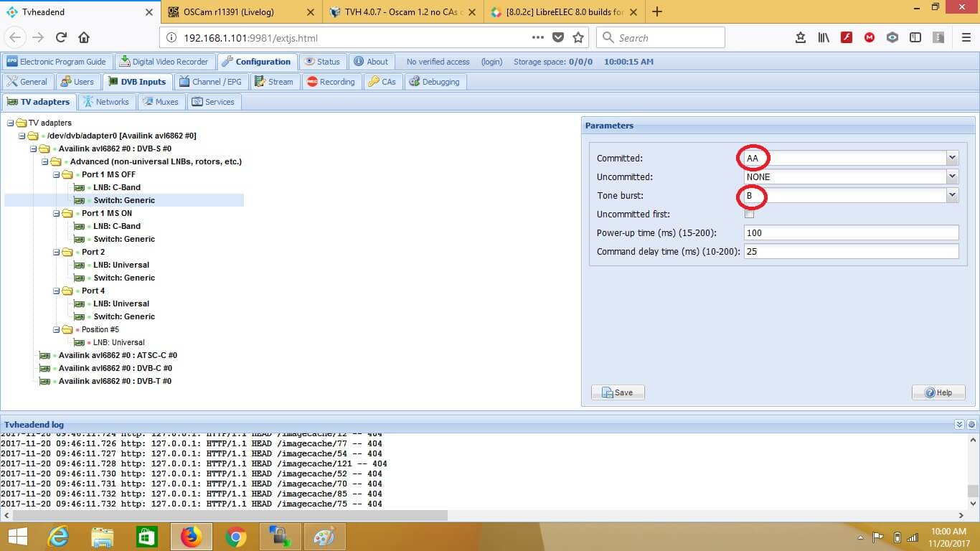This screenshot has width=980, height=551.
Task: Open the Firefox hamburger menu
Action: (x=966, y=38)
